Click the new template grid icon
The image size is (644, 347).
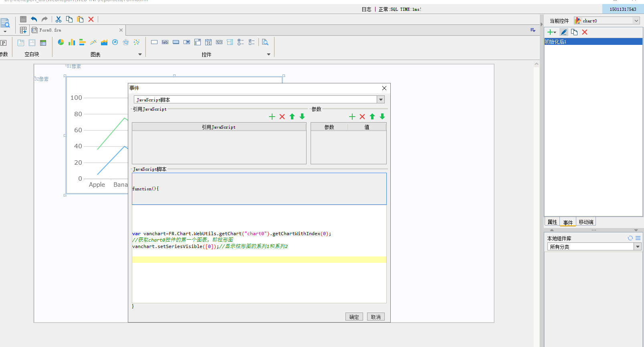(23, 30)
